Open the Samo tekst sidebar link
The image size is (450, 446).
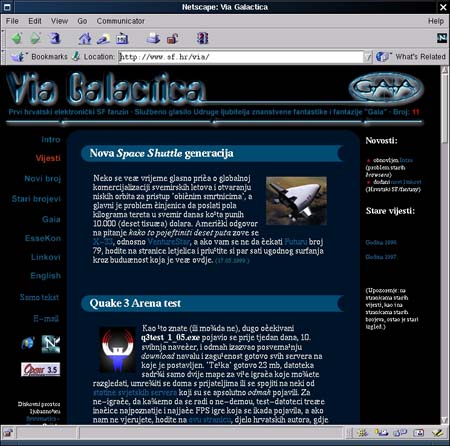(39, 297)
